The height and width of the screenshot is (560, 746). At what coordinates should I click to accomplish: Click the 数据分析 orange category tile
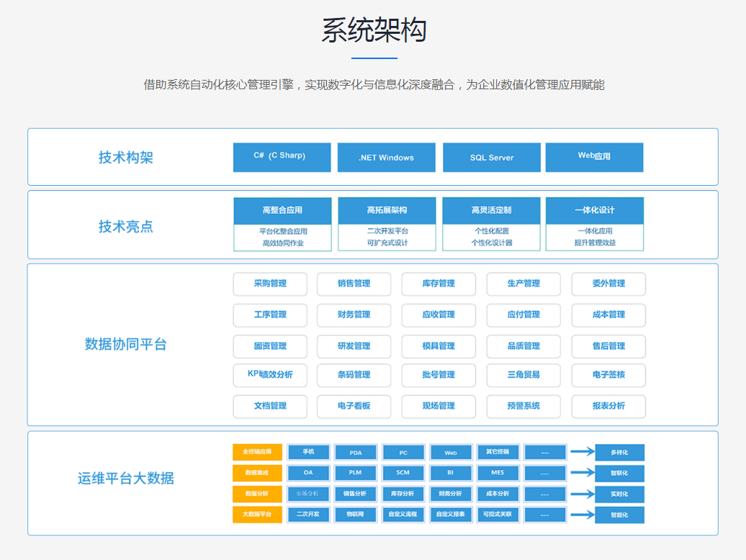click(x=259, y=494)
